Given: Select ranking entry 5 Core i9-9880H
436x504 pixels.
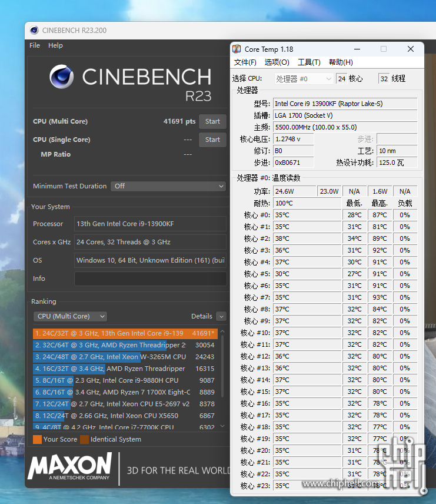Looking at the screenshot, I should click(x=125, y=380).
